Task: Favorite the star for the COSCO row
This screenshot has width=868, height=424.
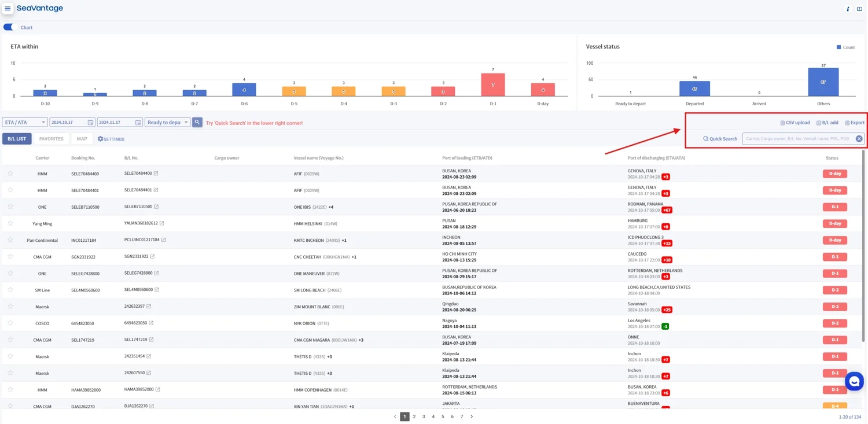Action: (10, 323)
